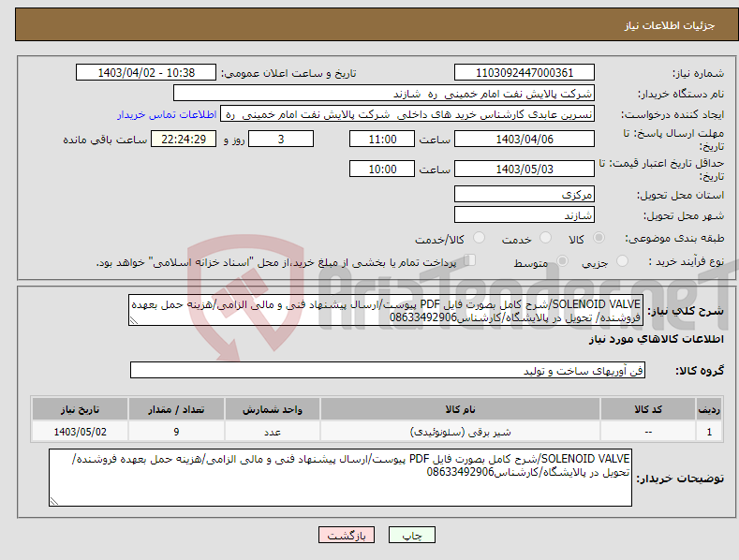Click the buyer notes textarea
Image resolution: width=739 pixels, height=560 pixels.
point(340,478)
